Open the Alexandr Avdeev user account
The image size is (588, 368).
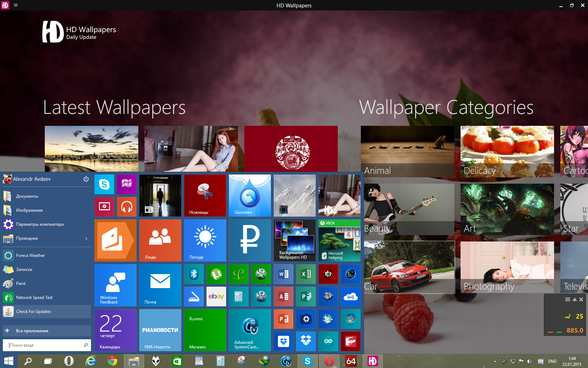[27, 179]
